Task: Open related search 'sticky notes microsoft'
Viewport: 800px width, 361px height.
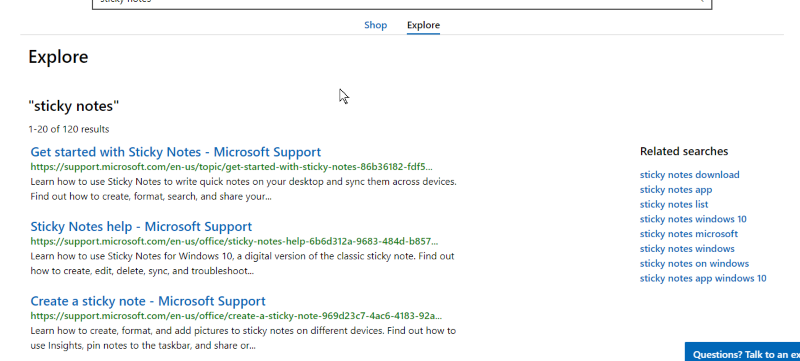Action: tap(689, 234)
